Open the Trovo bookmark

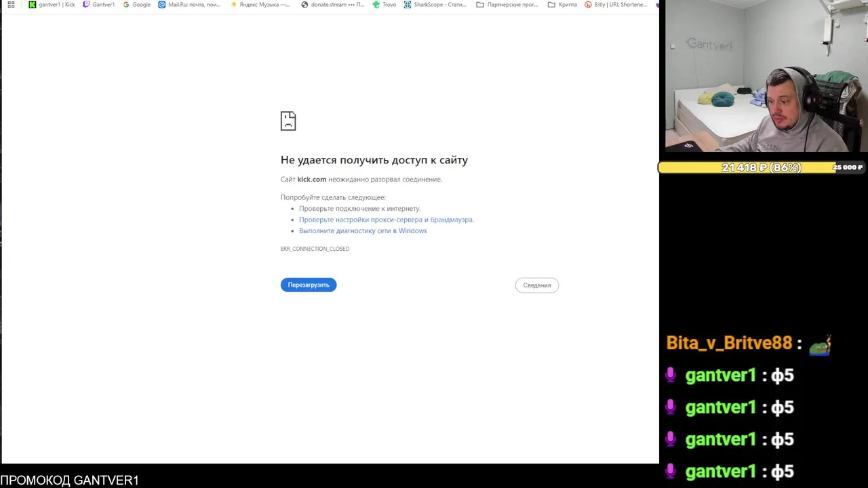pyautogui.click(x=384, y=5)
